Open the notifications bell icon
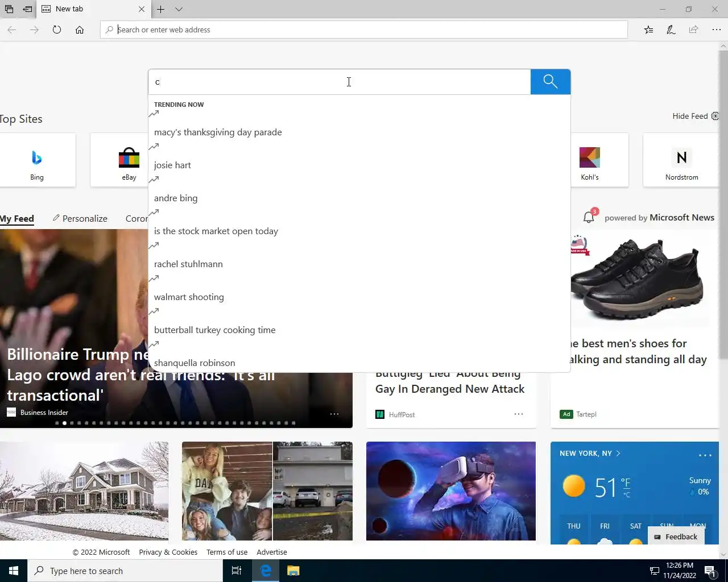 589,217
